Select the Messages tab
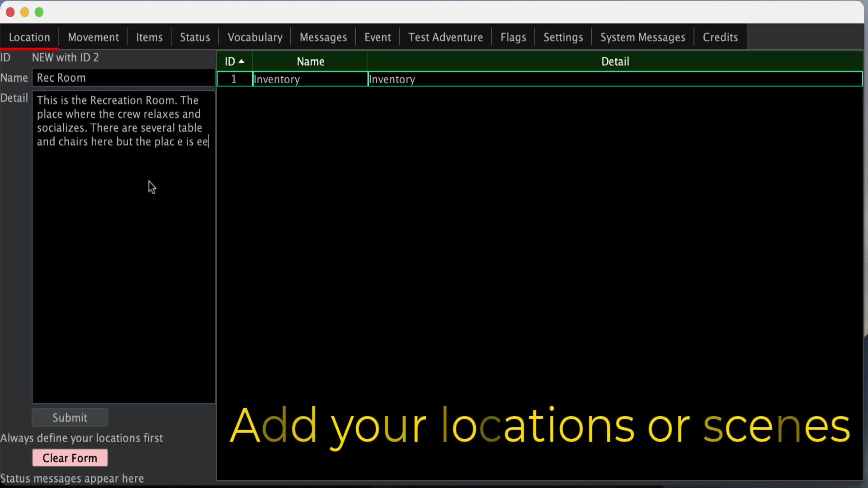Screen dimensions: 868x488 323,37
